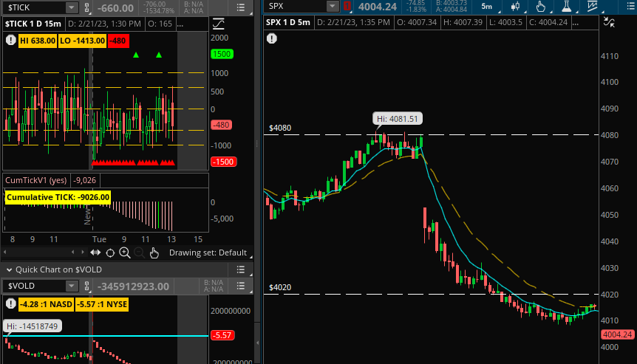Click the scroll-to-start arrow under $TICK chart
Image resolution: width=637 pixels, height=364 pixels.
tap(5, 253)
